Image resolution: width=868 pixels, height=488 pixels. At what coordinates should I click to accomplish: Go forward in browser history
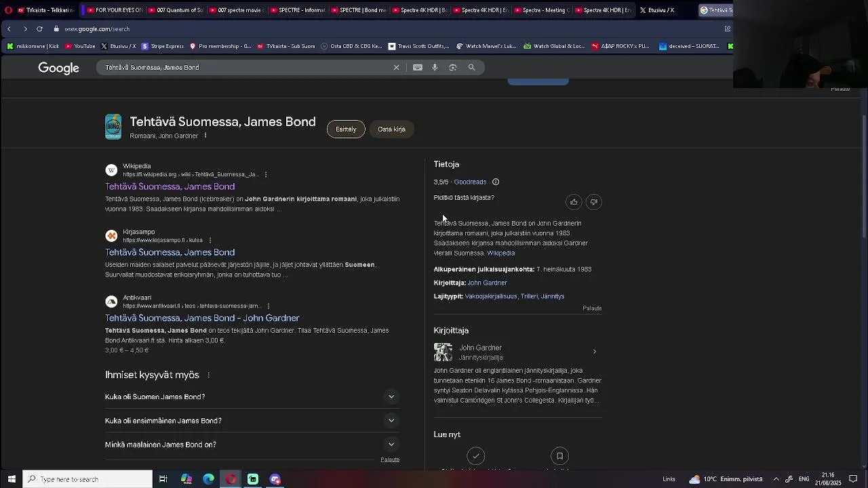click(25, 29)
